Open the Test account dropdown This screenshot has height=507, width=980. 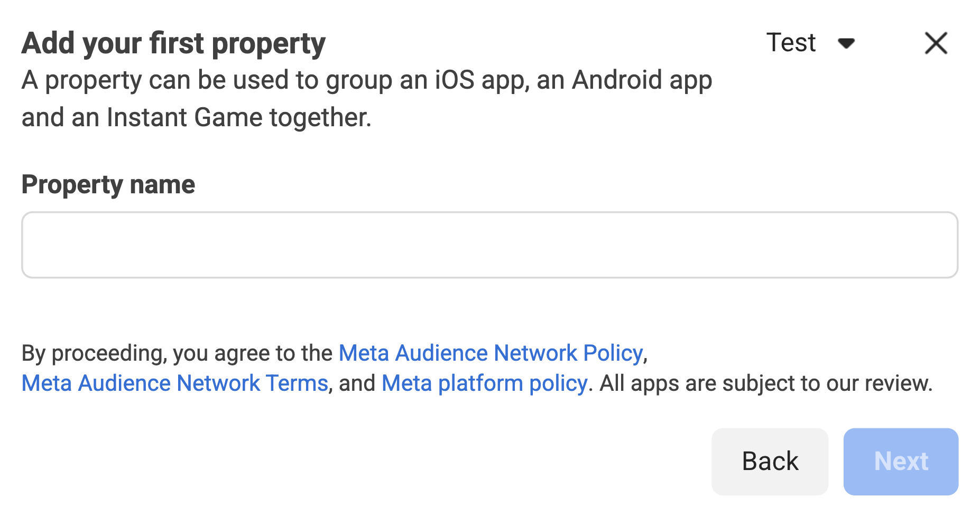810,43
